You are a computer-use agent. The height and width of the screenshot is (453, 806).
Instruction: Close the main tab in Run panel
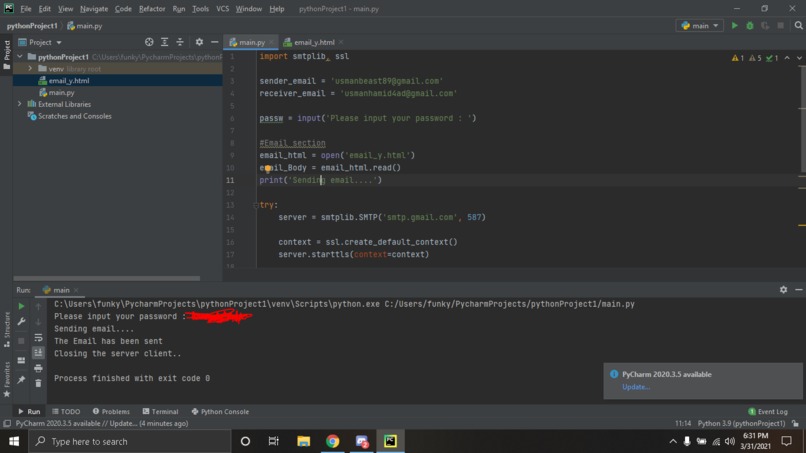pos(76,290)
